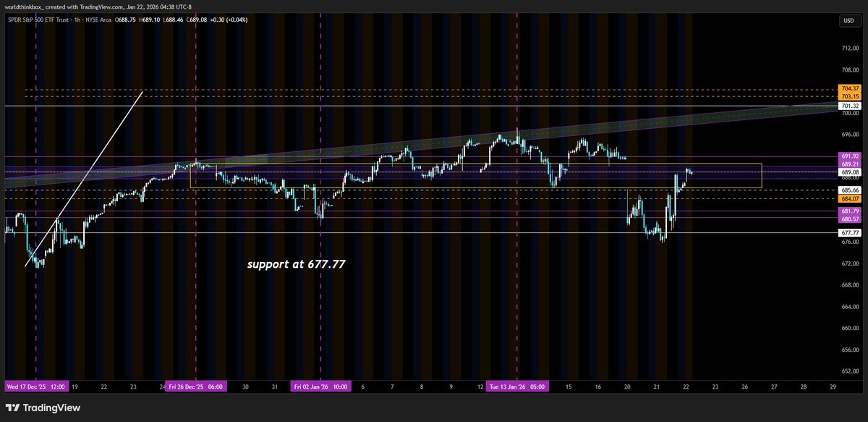This screenshot has height=422, width=868.
Task: Click the Wed 17 Dec '25 12:00 date marker
Action: coord(35,387)
